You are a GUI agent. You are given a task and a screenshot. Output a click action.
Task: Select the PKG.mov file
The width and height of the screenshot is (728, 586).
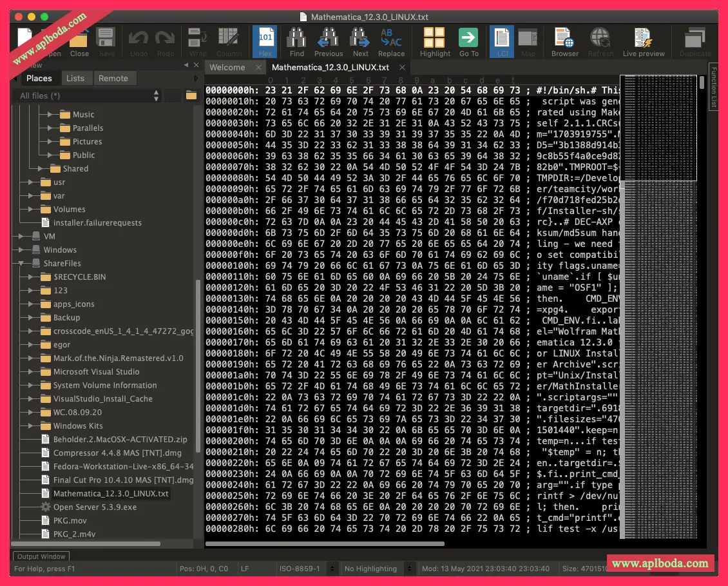[70, 520]
